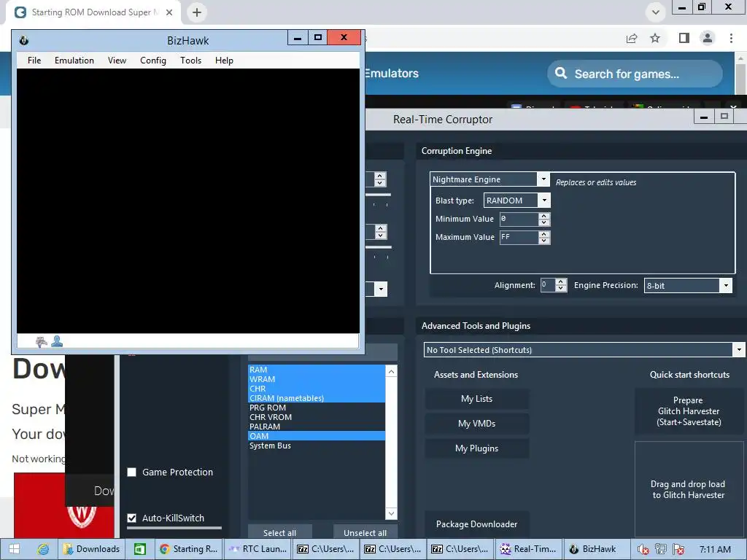
Task: Expand the No Tool Selected dropdown
Action: click(738, 350)
